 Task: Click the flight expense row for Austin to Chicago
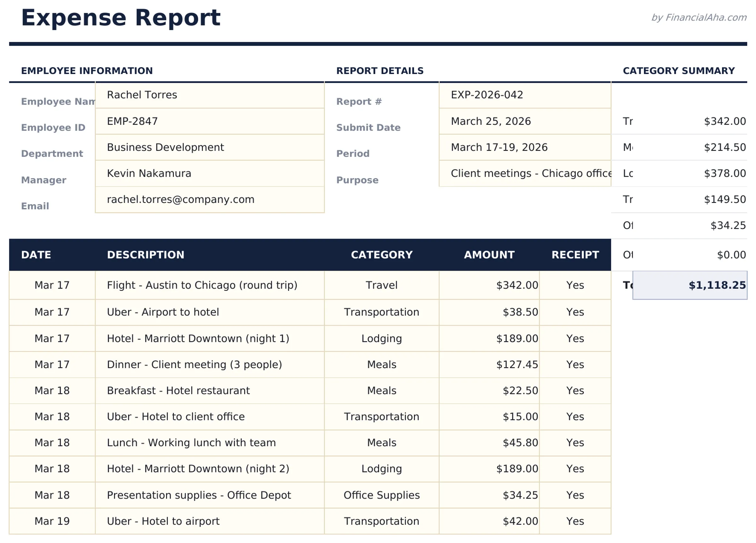(202, 285)
